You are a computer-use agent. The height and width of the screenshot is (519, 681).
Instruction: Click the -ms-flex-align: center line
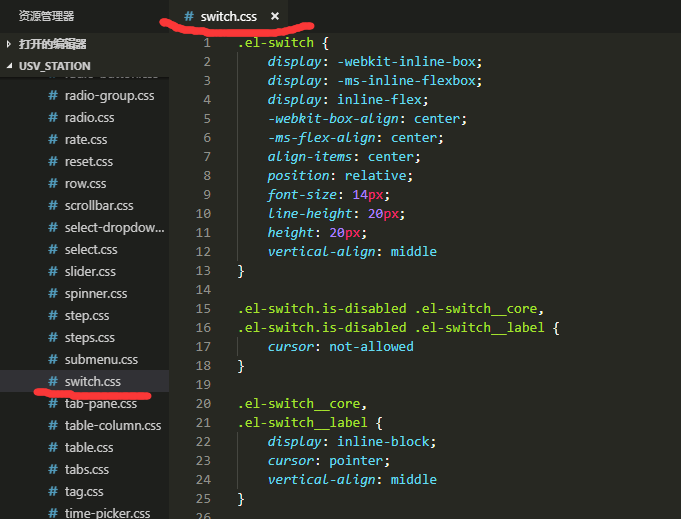click(x=356, y=138)
